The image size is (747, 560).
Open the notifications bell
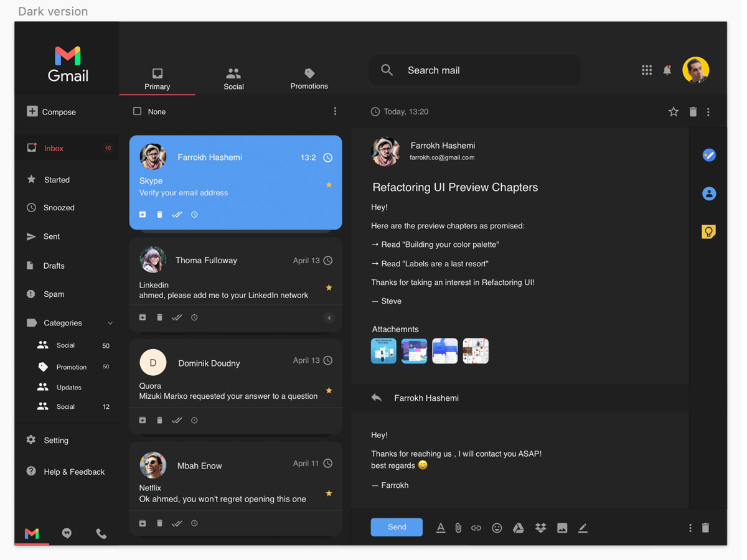(x=667, y=70)
